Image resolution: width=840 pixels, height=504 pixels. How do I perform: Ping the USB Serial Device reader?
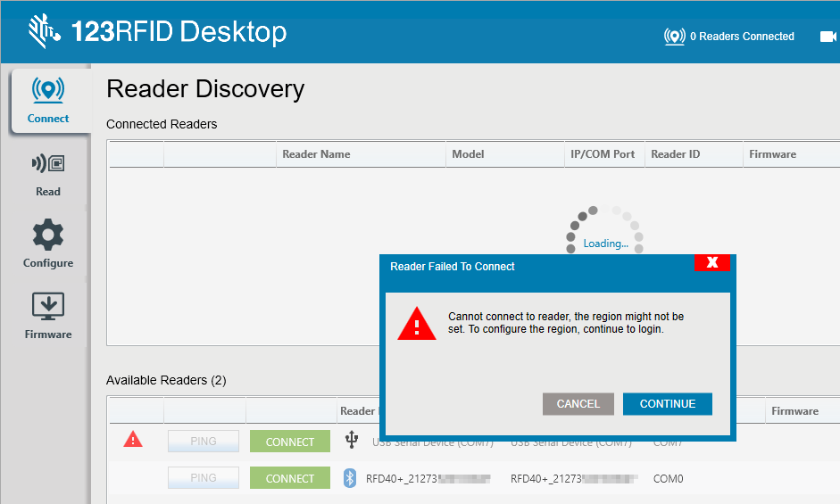point(204,442)
